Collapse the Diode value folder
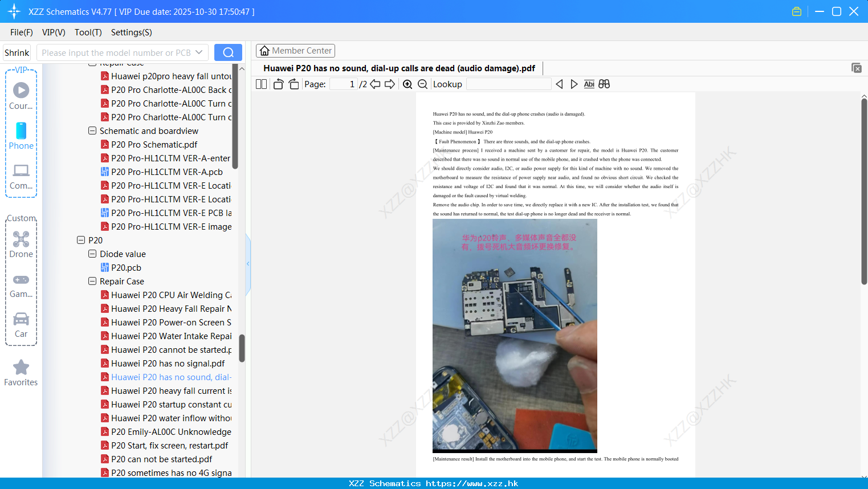 pyautogui.click(x=92, y=254)
